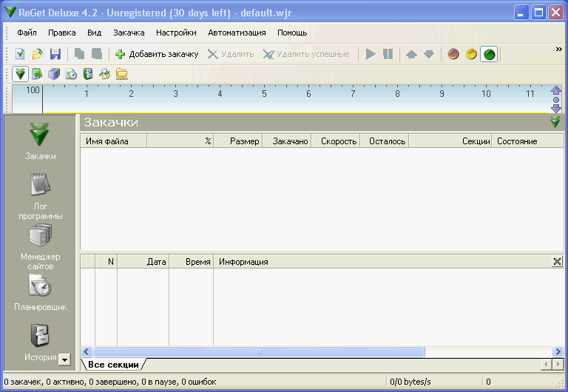Viewport: 568px width, 392px height.
Task: Sort by Состояние column header
Action: pos(528,141)
